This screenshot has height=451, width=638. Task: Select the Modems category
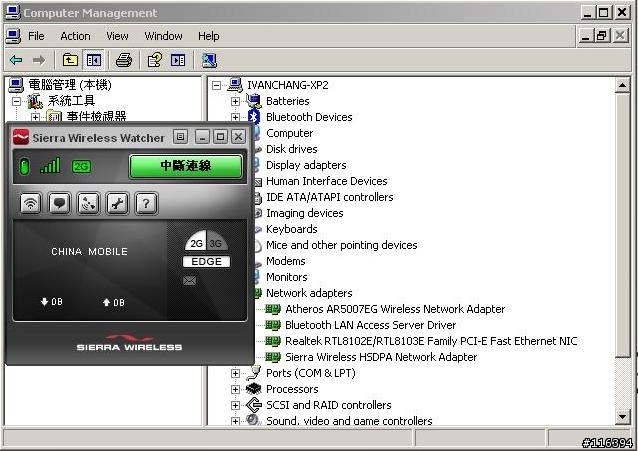286,261
